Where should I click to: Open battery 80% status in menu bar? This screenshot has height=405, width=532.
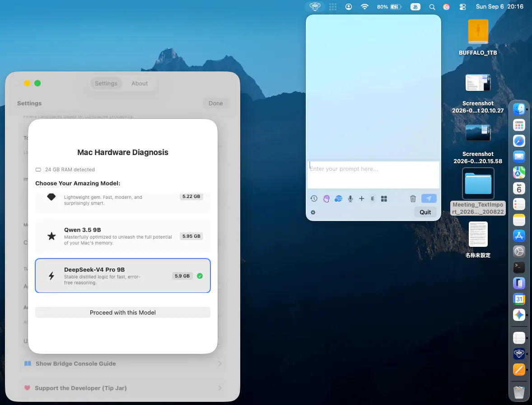pyautogui.click(x=389, y=6)
